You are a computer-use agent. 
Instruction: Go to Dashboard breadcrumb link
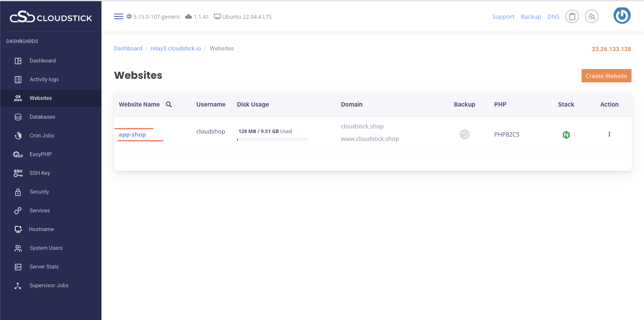coord(128,48)
